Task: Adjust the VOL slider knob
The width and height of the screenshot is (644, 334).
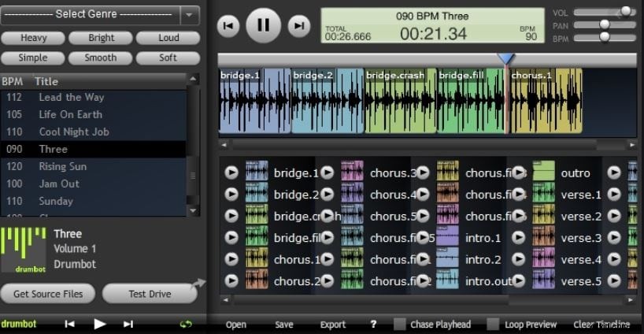Action: 626,12
